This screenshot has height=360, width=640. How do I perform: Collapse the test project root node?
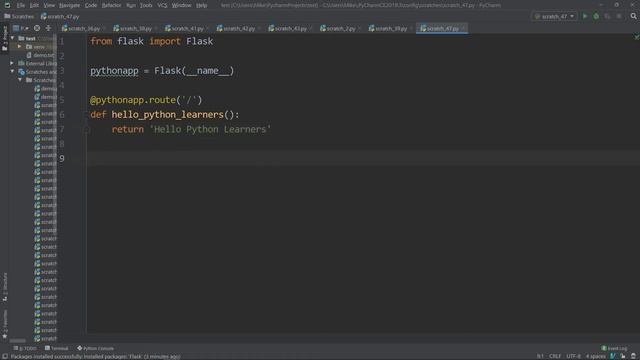pos(12,38)
